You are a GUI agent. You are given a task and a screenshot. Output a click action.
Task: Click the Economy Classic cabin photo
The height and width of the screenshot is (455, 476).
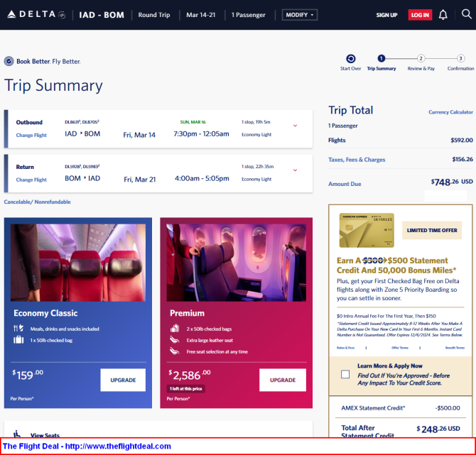coord(78,263)
